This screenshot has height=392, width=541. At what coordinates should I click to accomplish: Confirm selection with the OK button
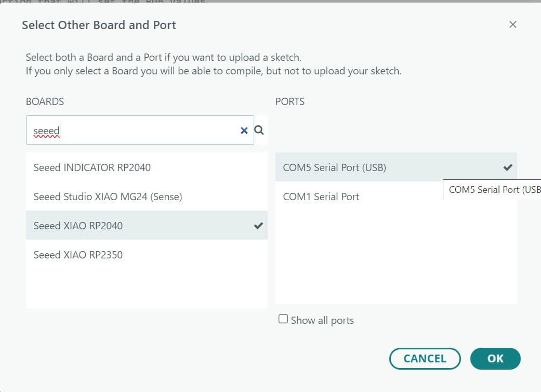[495, 359]
